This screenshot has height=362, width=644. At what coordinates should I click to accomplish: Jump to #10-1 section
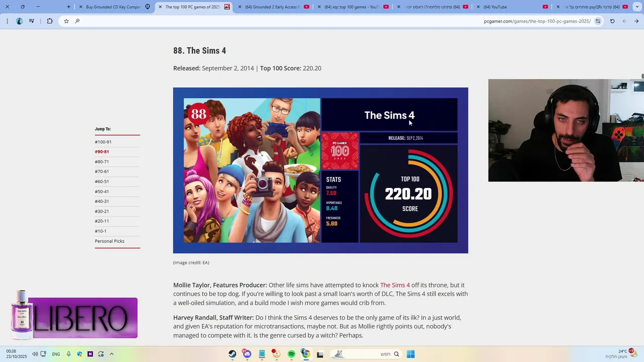[x=101, y=231]
